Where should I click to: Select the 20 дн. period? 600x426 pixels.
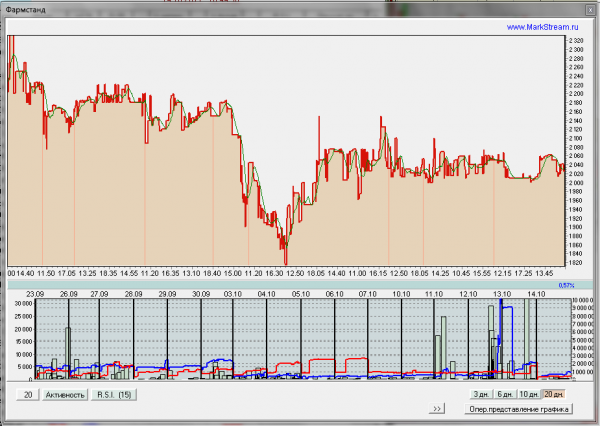pos(553,394)
